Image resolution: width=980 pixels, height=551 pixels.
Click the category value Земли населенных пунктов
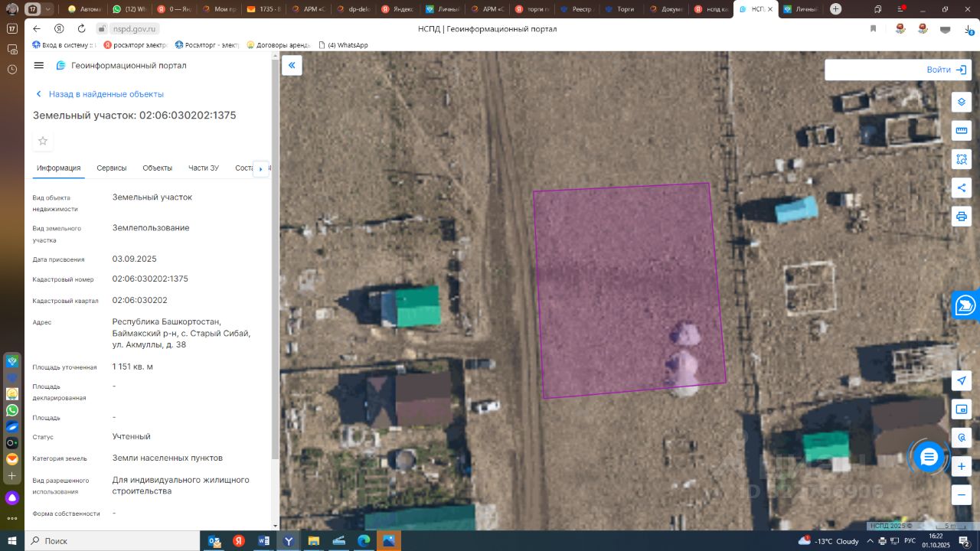[x=168, y=458]
